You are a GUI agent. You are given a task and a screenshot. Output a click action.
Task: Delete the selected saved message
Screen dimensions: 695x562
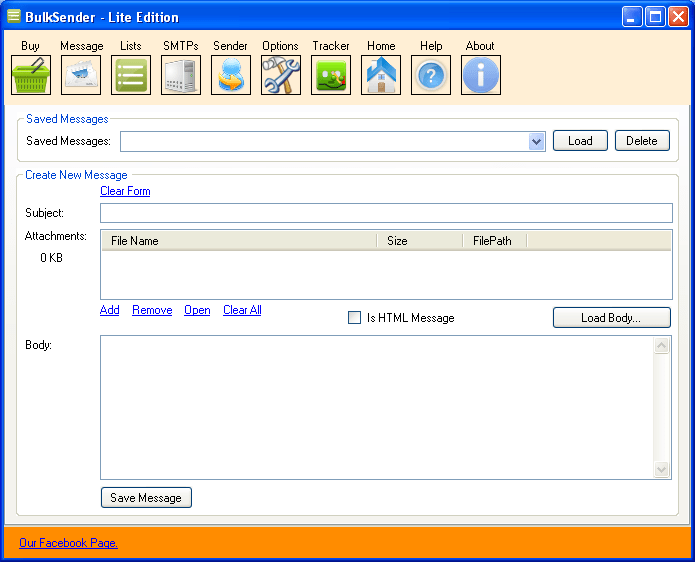tap(642, 141)
